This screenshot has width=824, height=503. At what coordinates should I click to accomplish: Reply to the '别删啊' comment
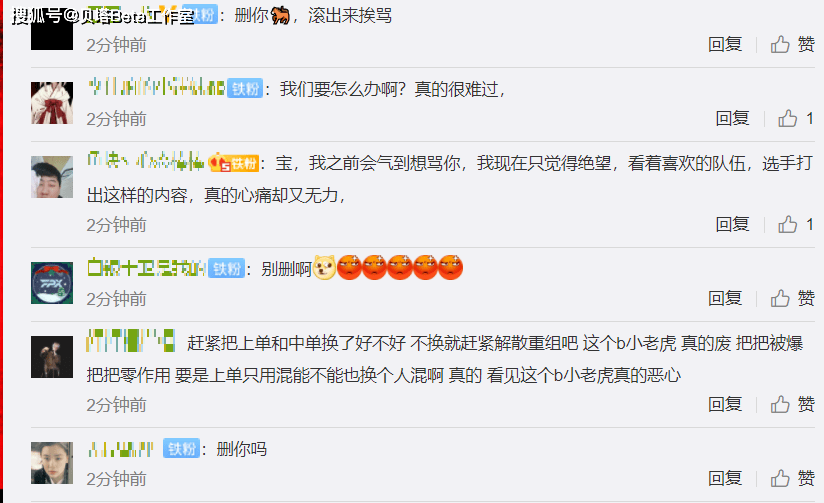725,299
